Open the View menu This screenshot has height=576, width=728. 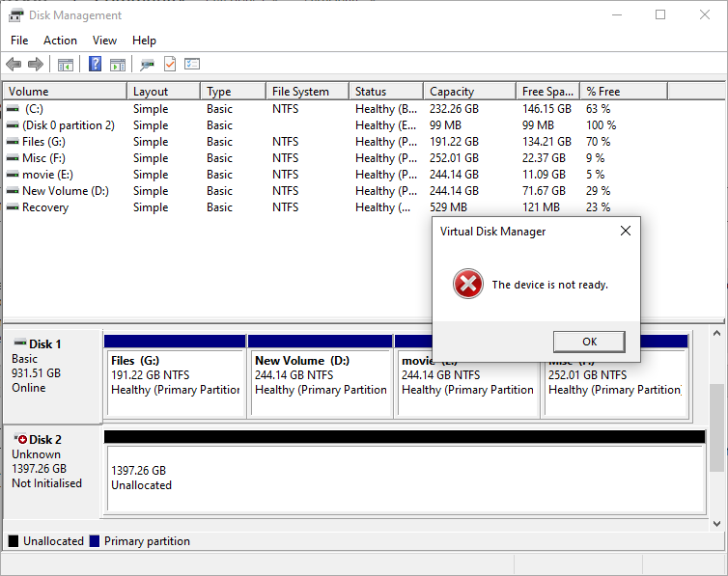click(x=104, y=41)
